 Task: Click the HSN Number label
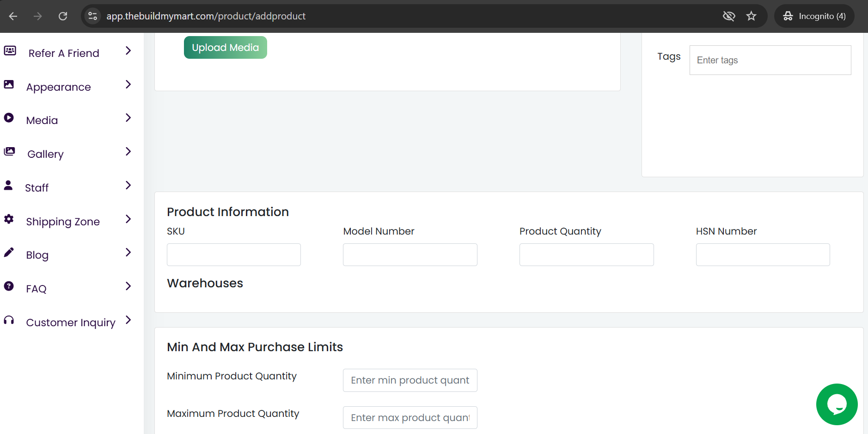[x=726, y=231]
